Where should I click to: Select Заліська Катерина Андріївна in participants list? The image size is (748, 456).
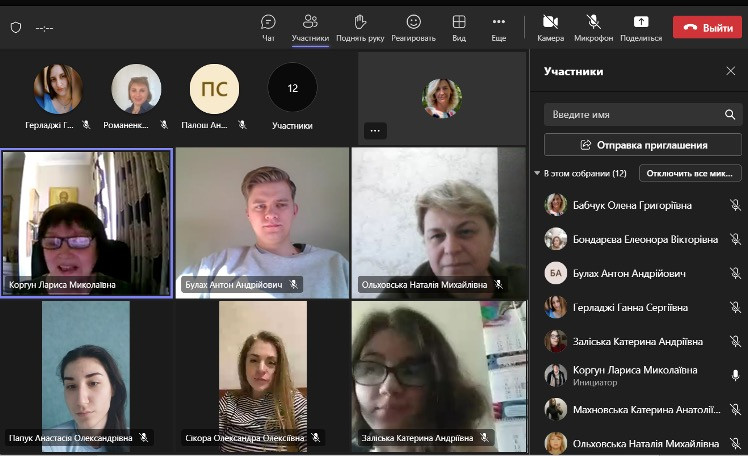(638, 341)
